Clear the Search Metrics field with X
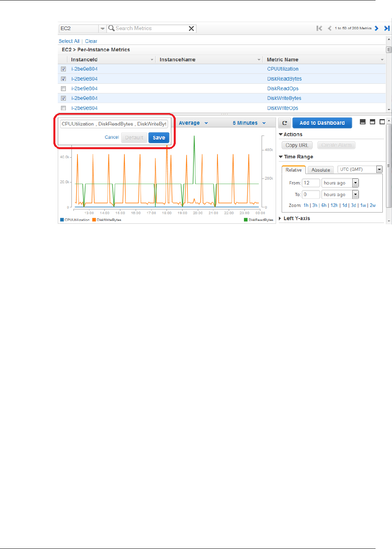392x549 pixels. click(x=191, y=28)
